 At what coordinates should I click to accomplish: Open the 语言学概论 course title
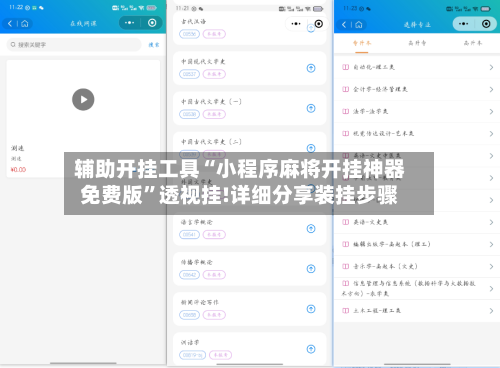tap(196, 222)
